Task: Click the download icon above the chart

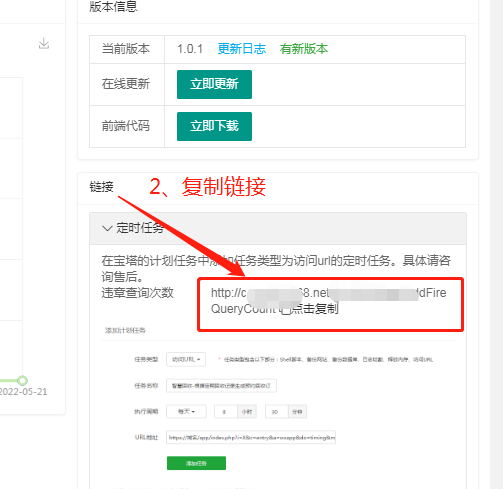Action: [44, 44]
